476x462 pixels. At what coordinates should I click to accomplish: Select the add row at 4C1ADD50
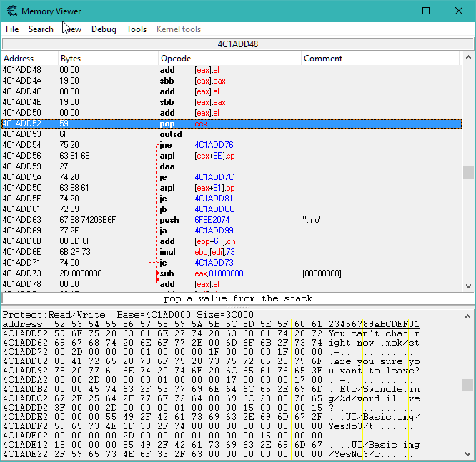(x=232, y=113)
